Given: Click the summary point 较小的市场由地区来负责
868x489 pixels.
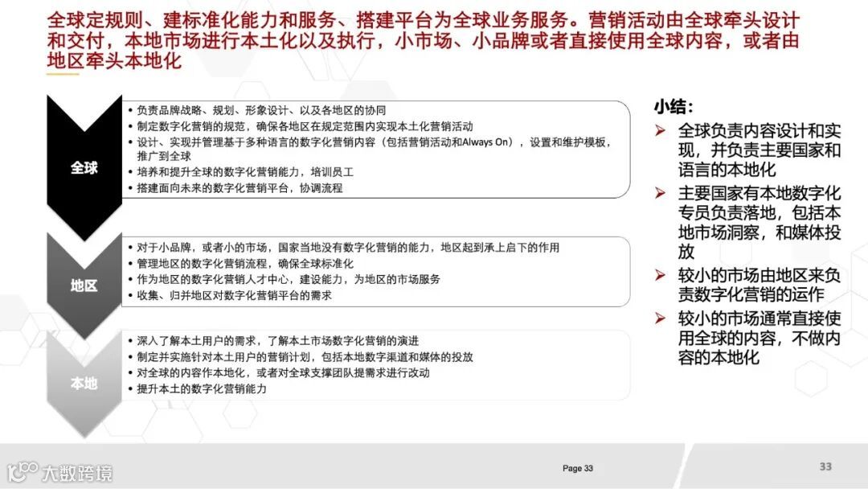Looking at the screenshot, I should [x=759, y=285].
